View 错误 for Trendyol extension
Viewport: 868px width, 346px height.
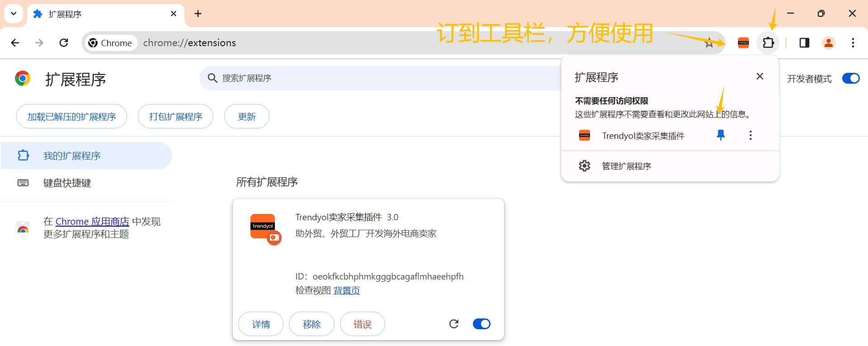(362, 324)
